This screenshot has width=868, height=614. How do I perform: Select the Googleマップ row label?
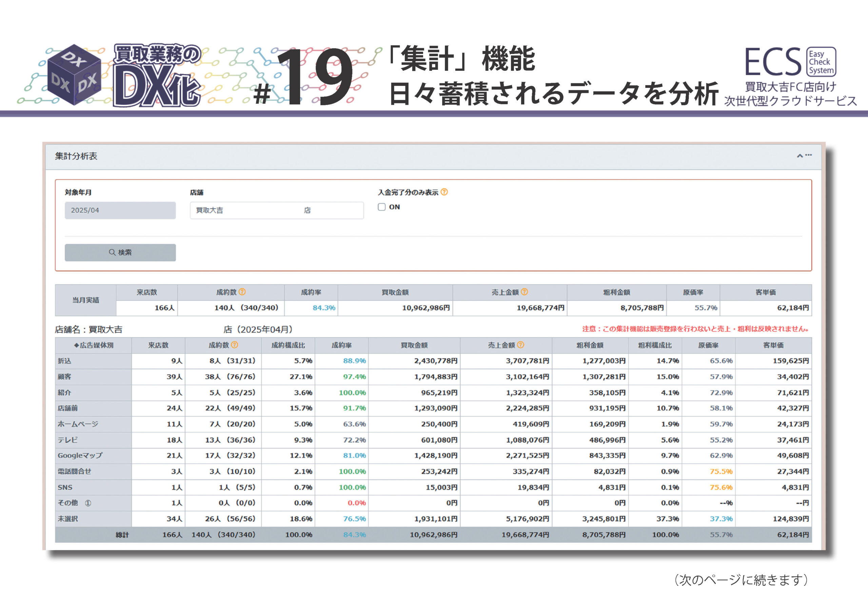[x=80, y=456]
